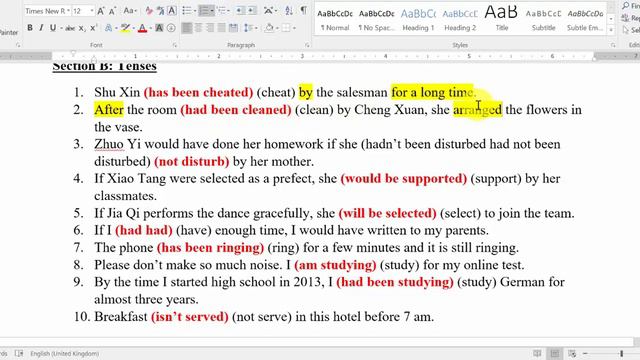This screenshot has width=640, height=360.
Task: Toggle Underline formatting
Action: coord(53,28)
